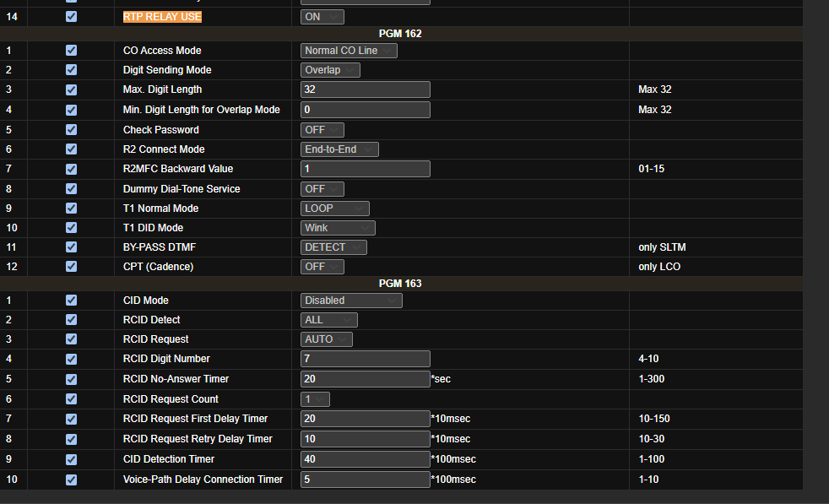Screen dimensions: 829x504
Task: Edit the CID Detection Timer field
Action: (366, 459)
